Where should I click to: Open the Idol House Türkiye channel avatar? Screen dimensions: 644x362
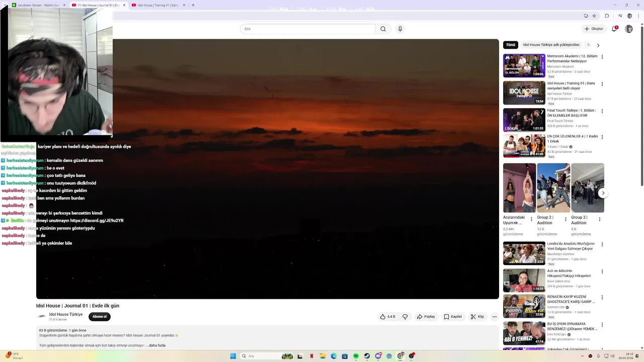[x=41, y=317]
